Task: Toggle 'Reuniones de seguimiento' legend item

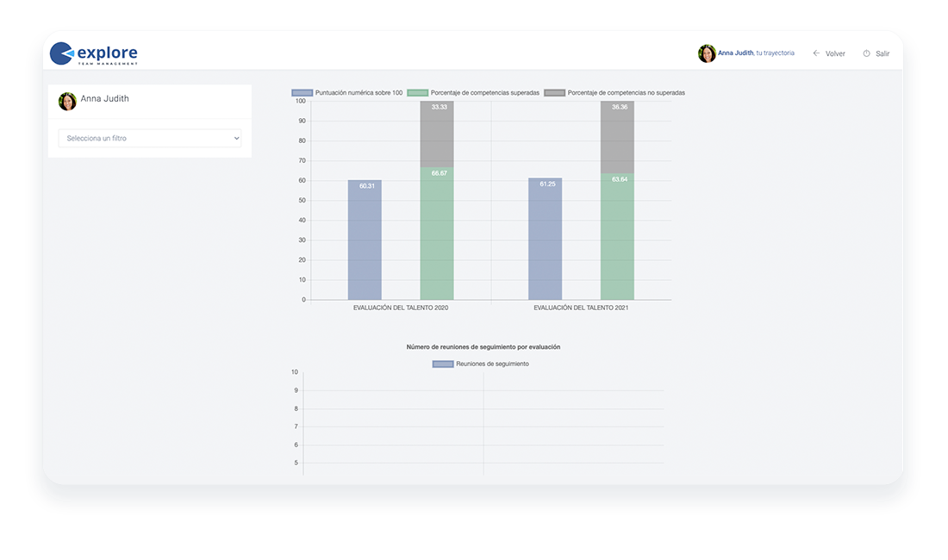Action: click(x=481, y=364)
